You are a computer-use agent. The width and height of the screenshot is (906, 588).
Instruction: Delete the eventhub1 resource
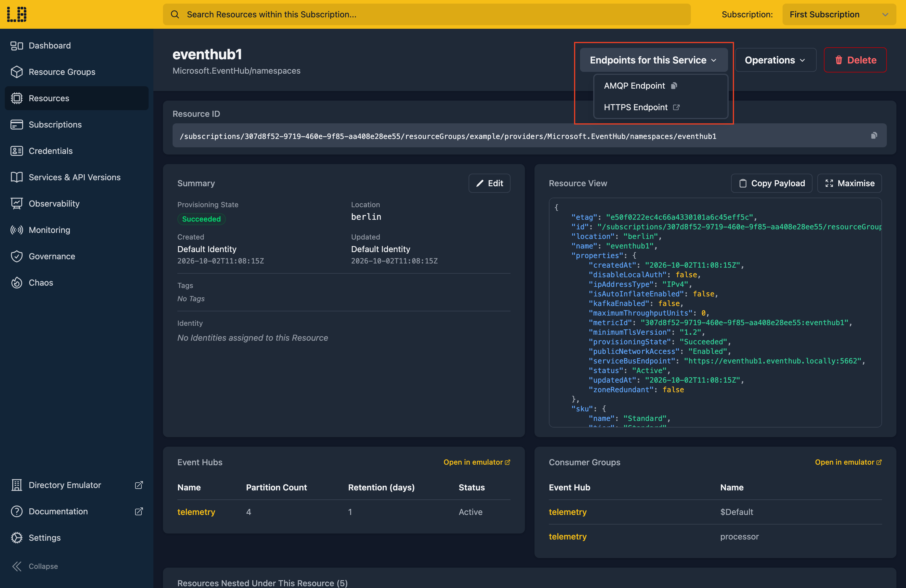855,60
